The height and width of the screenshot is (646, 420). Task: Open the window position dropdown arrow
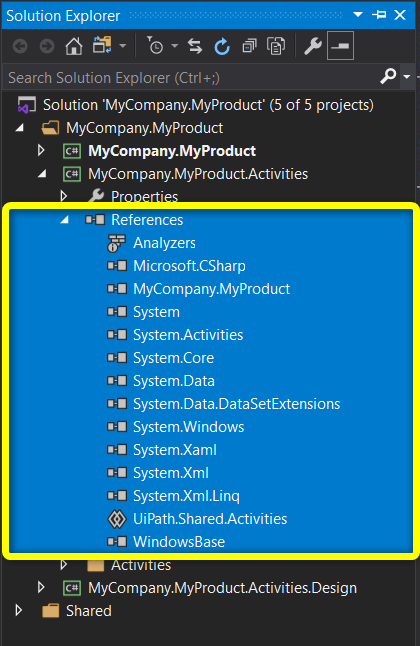point(358,15)
